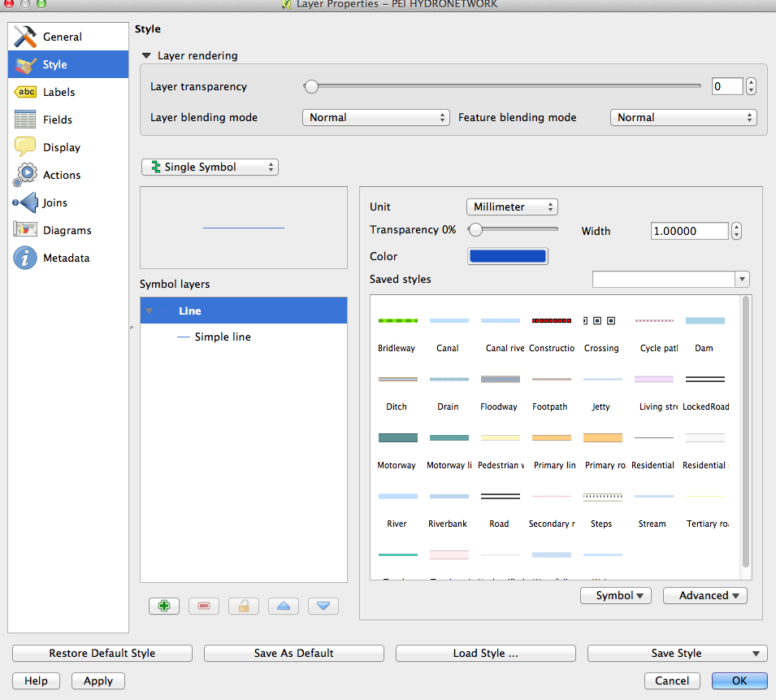Switch to the Metadata section

[66, 258]
